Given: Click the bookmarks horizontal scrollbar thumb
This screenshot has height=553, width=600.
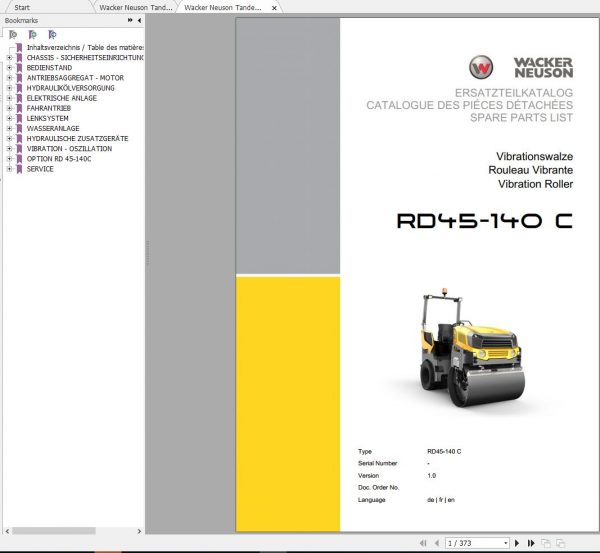Looking at the screenshot, I should (54, 531).
